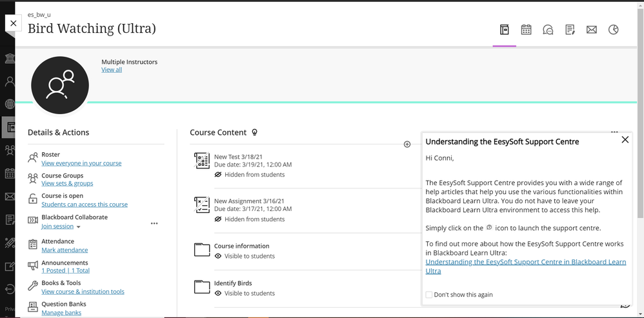Click Mark attendance link
Screen dimensions: 644x318
65,250
